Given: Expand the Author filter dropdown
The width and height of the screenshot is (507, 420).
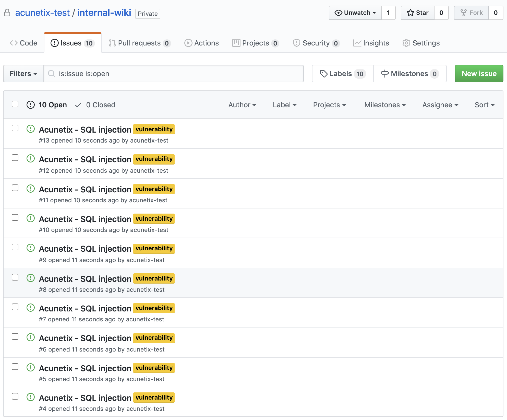Looking at the screenshot, I should click(242, 104).
